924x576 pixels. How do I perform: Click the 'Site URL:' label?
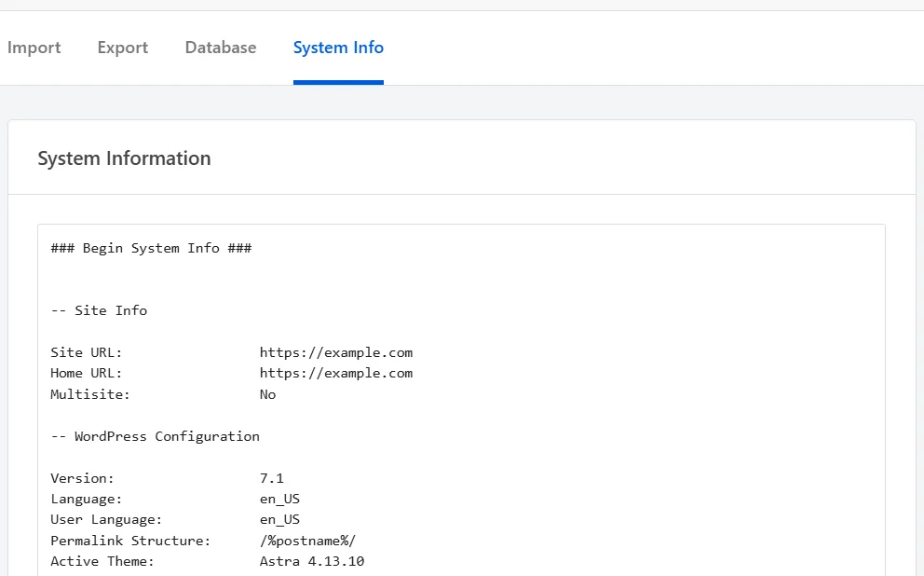[x=86, y=352]
